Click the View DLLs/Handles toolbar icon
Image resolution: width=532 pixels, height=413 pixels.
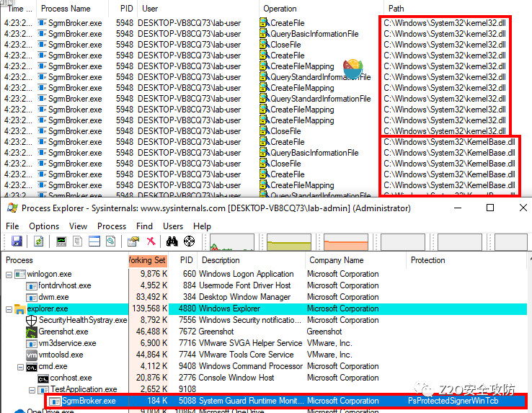111,241
